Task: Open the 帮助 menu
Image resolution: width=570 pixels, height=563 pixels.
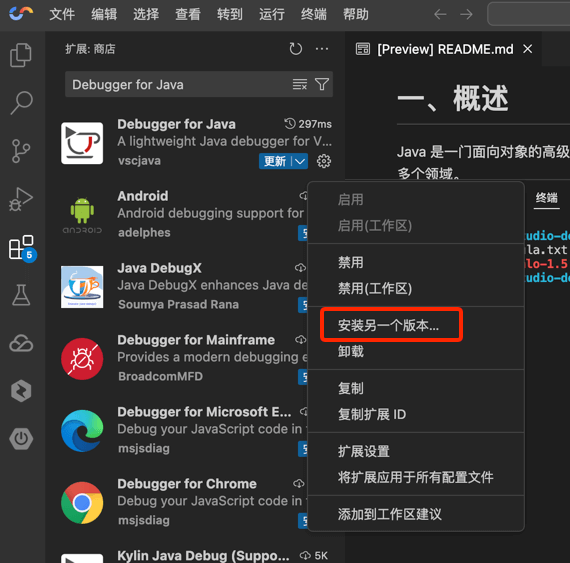Action: (356, 15)
